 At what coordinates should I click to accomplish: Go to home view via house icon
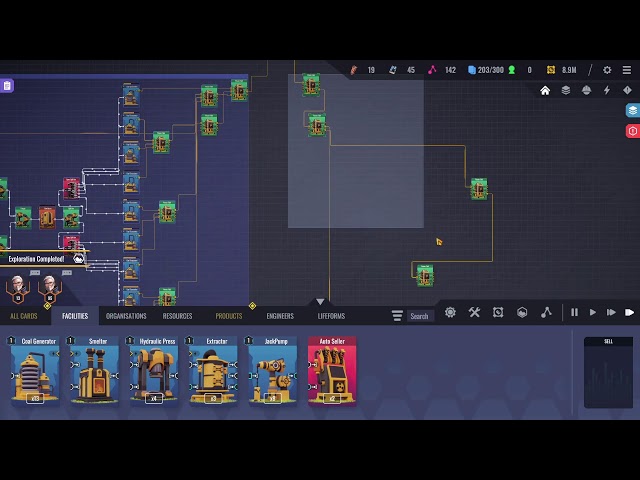point(545,90)
